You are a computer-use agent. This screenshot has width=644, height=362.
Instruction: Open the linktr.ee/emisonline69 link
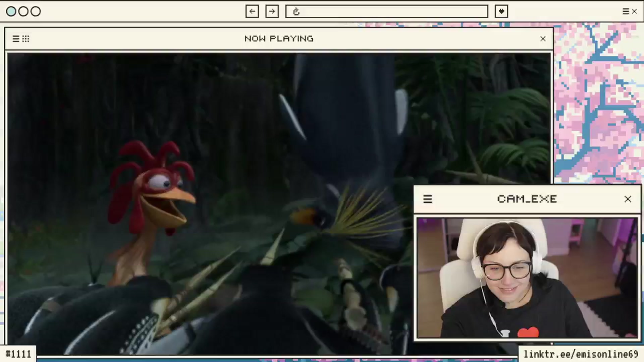point(581,354)
